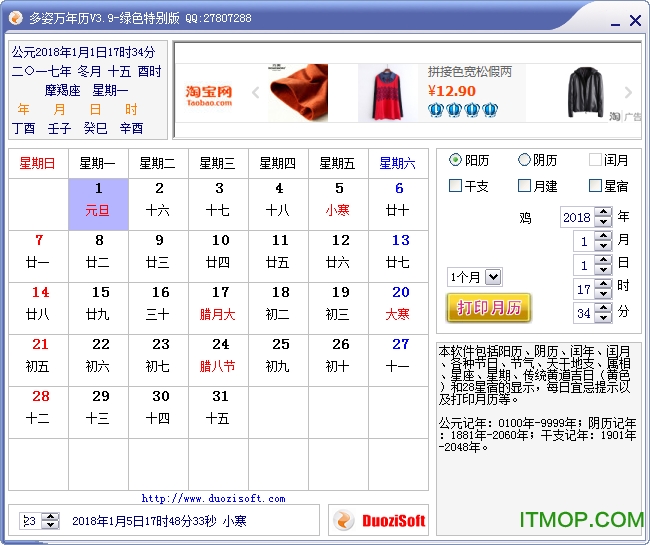Open the 1个月 print range dropdown
The image size is (650, 545).
point(493,276)
